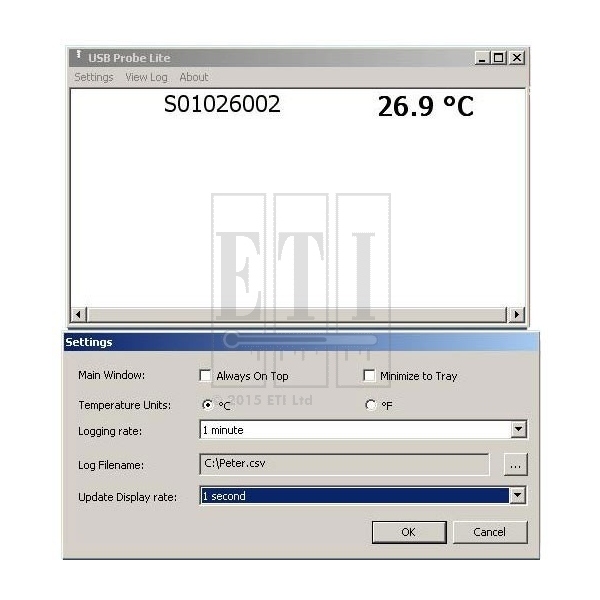The image size is (600, 600).
Task: Enable the Always On Top checkbox
Action: click(205, 375)
